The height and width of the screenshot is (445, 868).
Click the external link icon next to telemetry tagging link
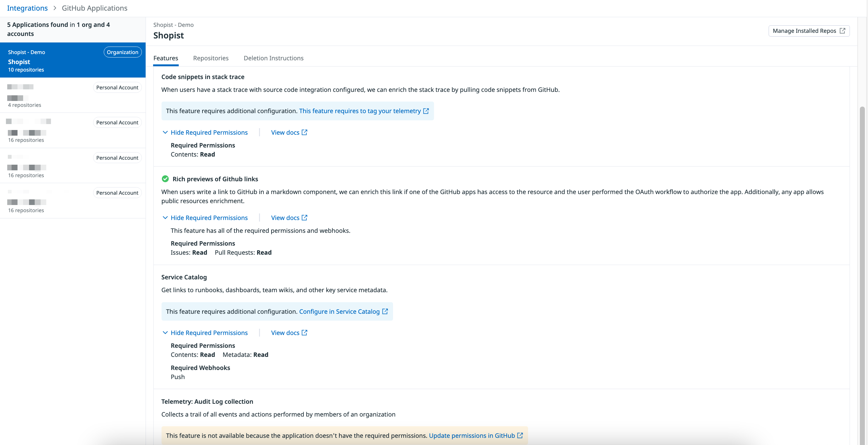[x=426, y=111]
